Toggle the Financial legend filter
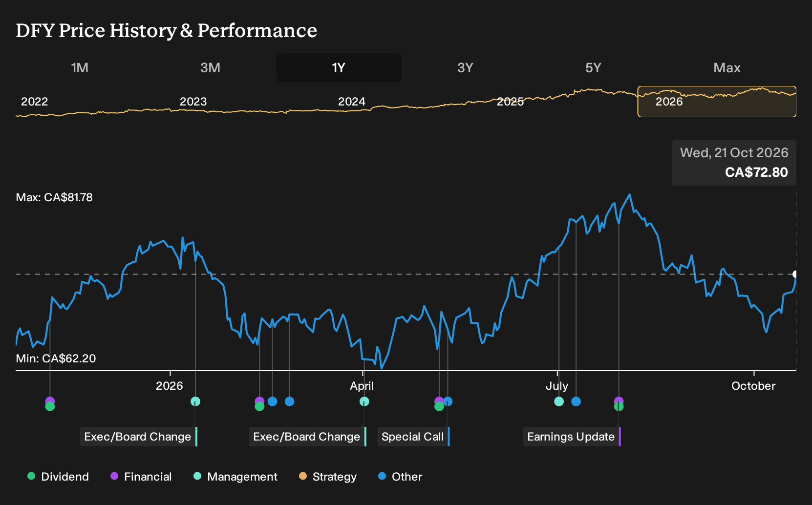The height and width of the screenshot is (505, 812). tap(141, 477)
